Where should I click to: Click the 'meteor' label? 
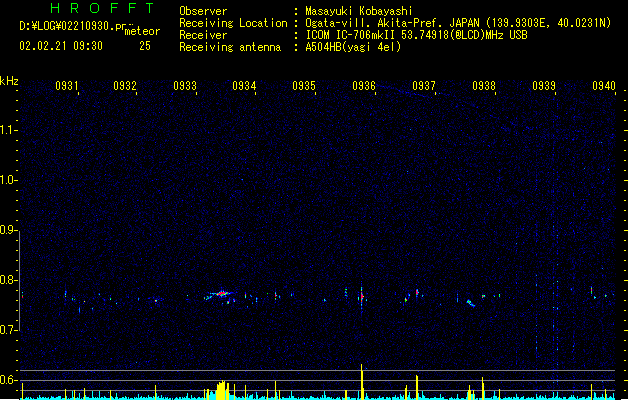(142, 31)
